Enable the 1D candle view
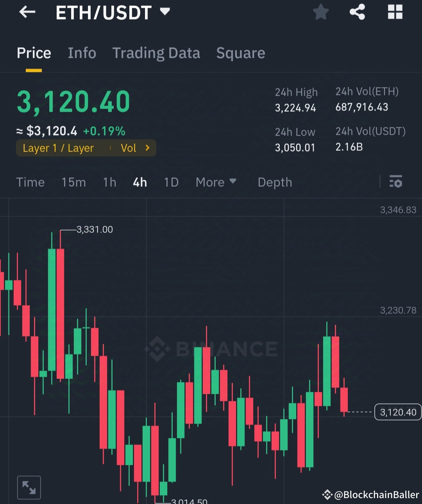Screen dimensions: 422x504 pos(171,182)
